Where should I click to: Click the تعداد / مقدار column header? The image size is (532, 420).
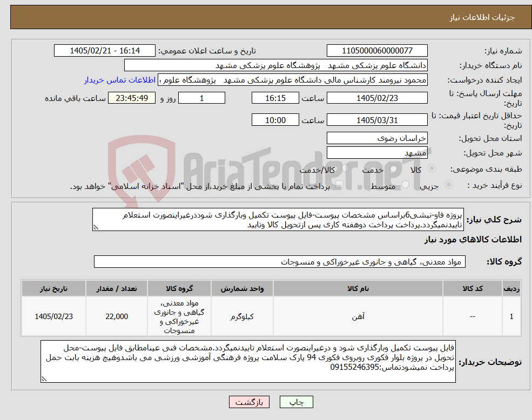pyautogui.click(x=116, y=288)
